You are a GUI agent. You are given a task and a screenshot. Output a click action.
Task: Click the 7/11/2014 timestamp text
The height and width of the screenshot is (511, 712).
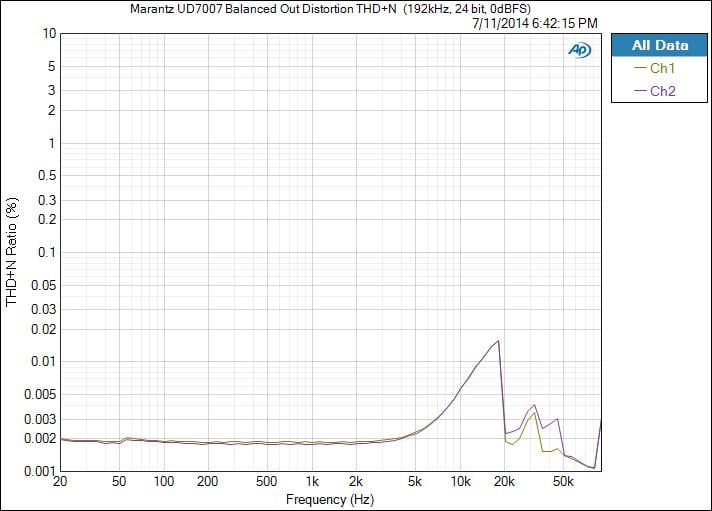[534, 23]
